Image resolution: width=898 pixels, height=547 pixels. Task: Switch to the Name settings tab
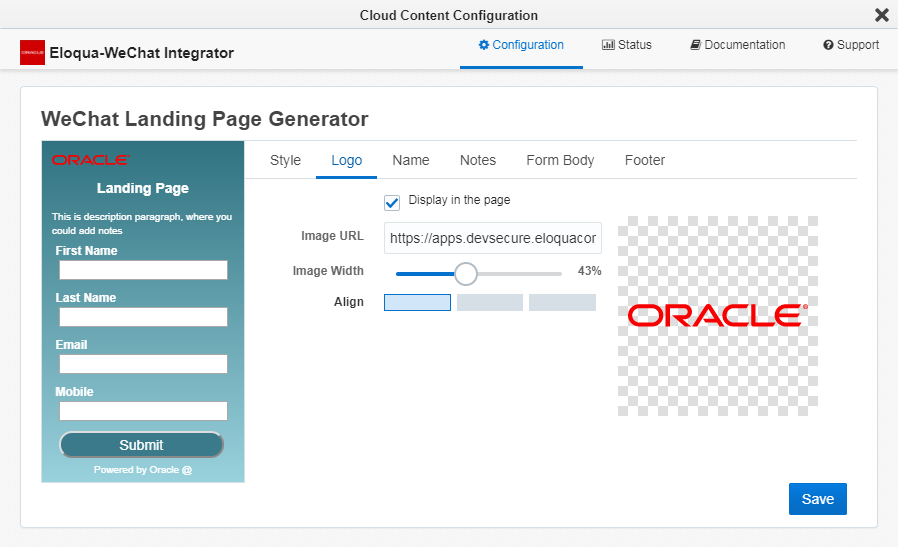[x=411, y=160]
